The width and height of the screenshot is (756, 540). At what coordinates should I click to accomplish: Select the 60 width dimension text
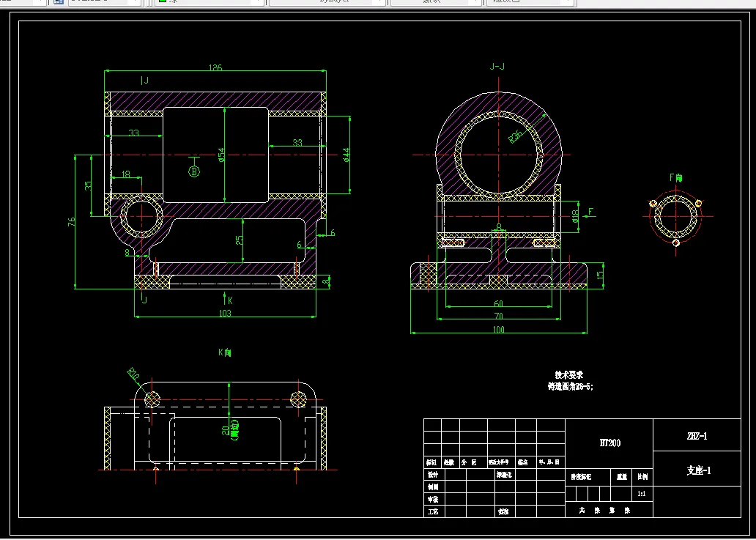click(499, 303)
